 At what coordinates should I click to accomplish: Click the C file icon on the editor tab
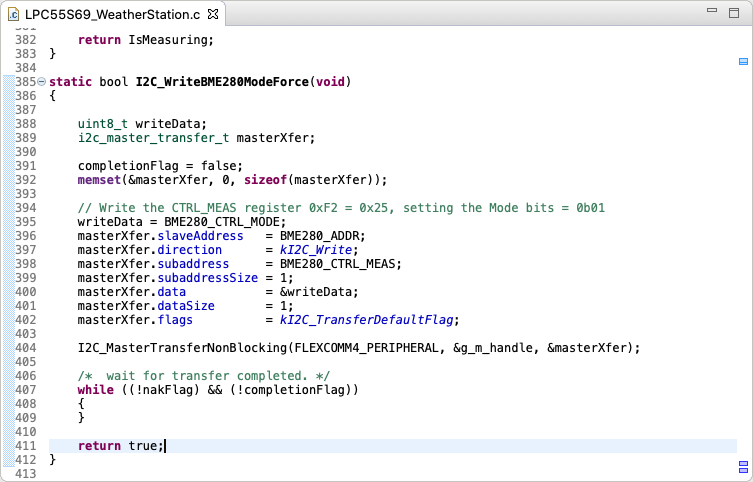[13, 13]
